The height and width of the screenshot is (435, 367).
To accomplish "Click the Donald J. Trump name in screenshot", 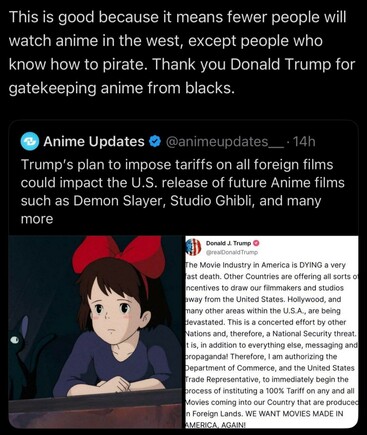I will (229, 243).
